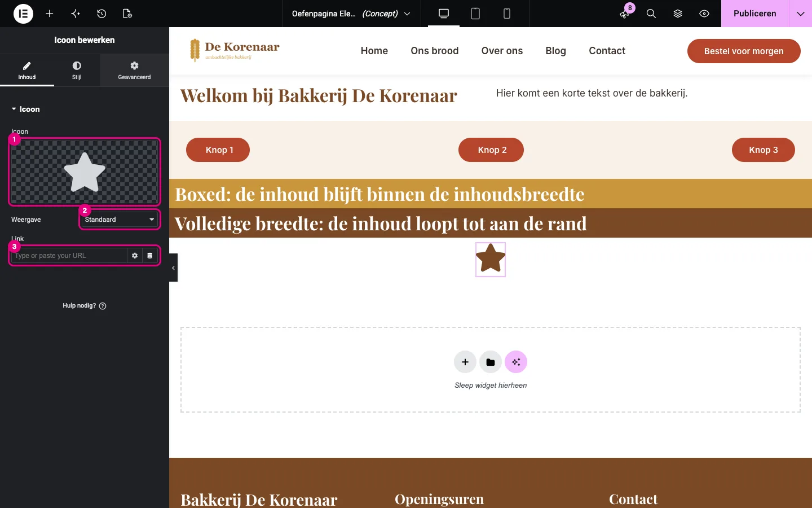Click the Knop 2 button

coord(491,150)
